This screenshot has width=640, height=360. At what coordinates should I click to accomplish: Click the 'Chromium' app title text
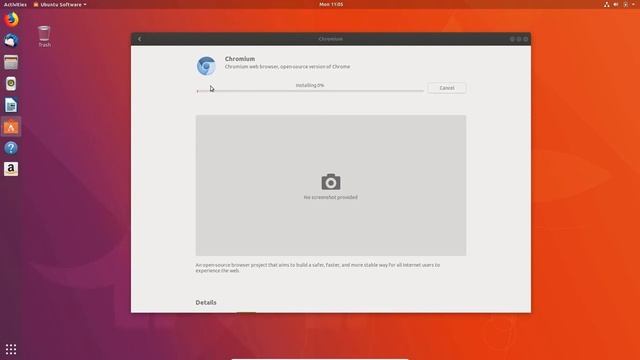click(x=240, y=59)
